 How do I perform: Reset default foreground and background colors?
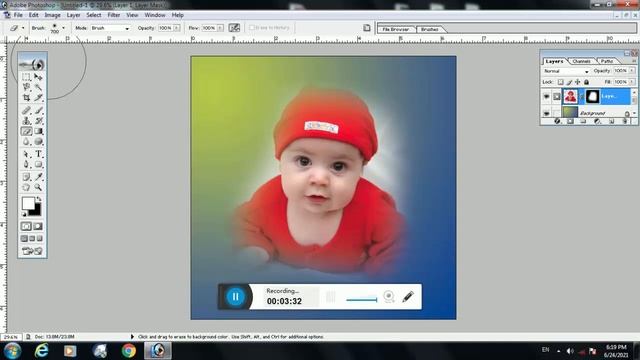point(24,213)
